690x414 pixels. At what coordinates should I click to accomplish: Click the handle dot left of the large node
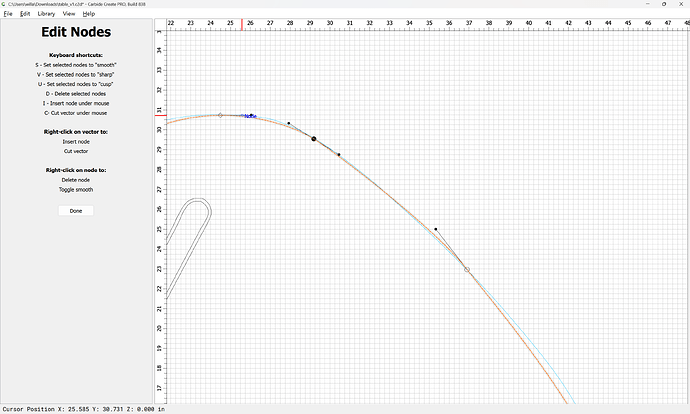(x=289, y=123)
